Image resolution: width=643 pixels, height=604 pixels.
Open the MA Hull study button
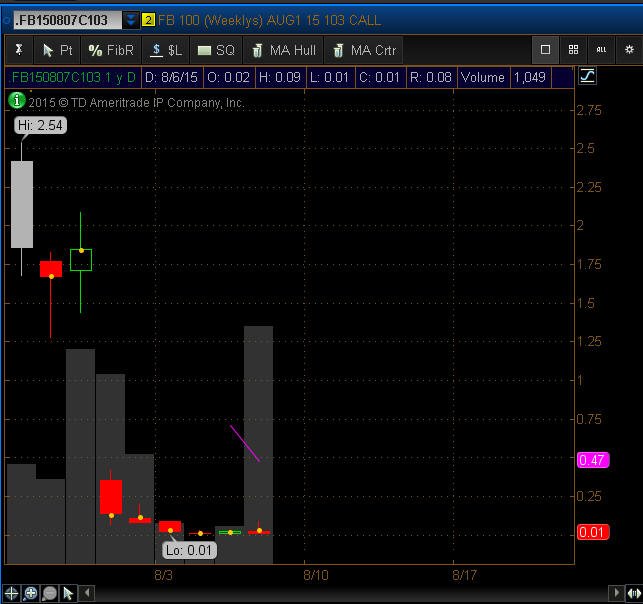pos(284,50)
